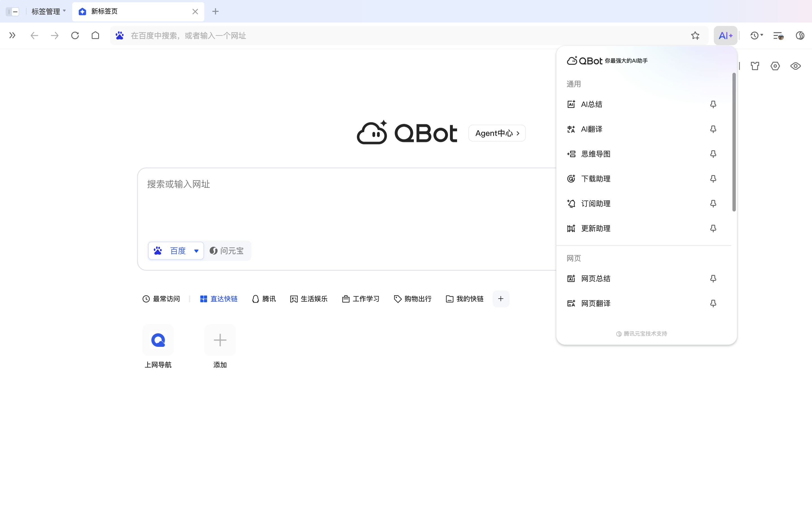Pin the AI总结 feature
This screenshot has width=812, height=507.
click(713, 104)
